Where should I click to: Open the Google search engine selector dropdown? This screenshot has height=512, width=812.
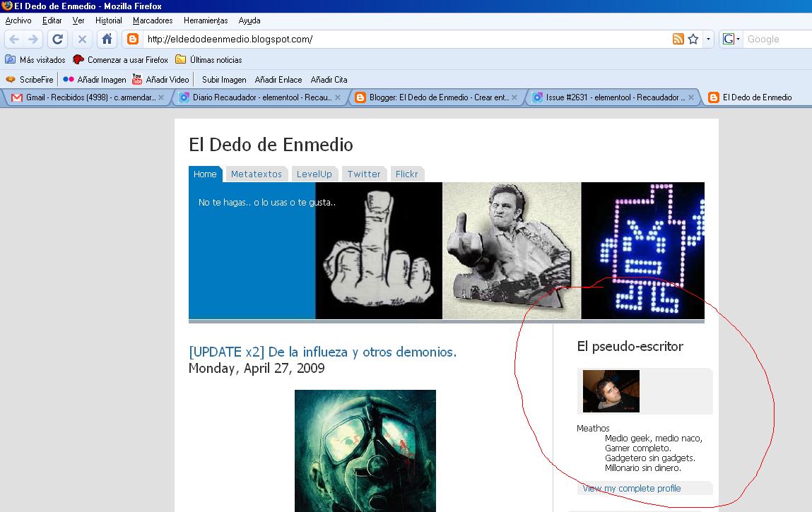click(731, 39)
